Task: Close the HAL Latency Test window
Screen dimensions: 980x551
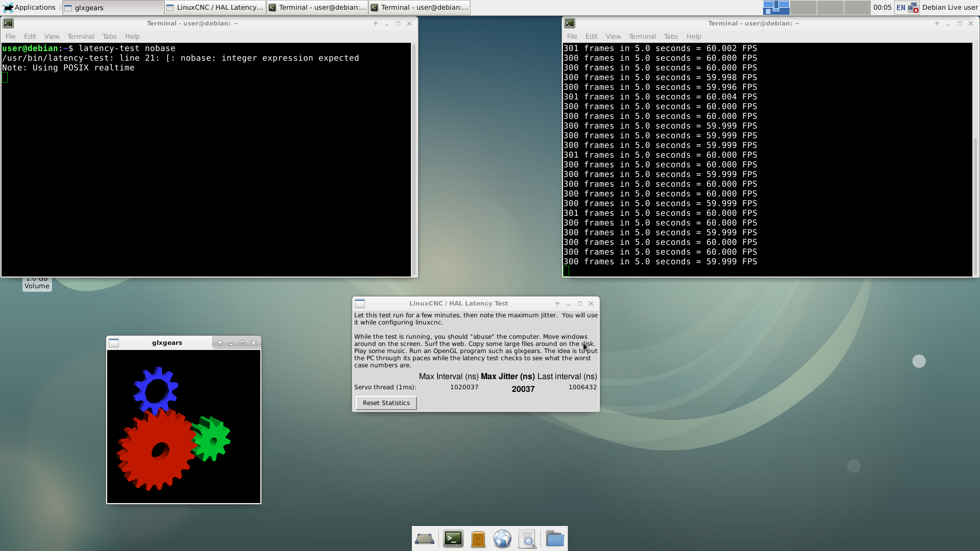Action: coord(591,304)
